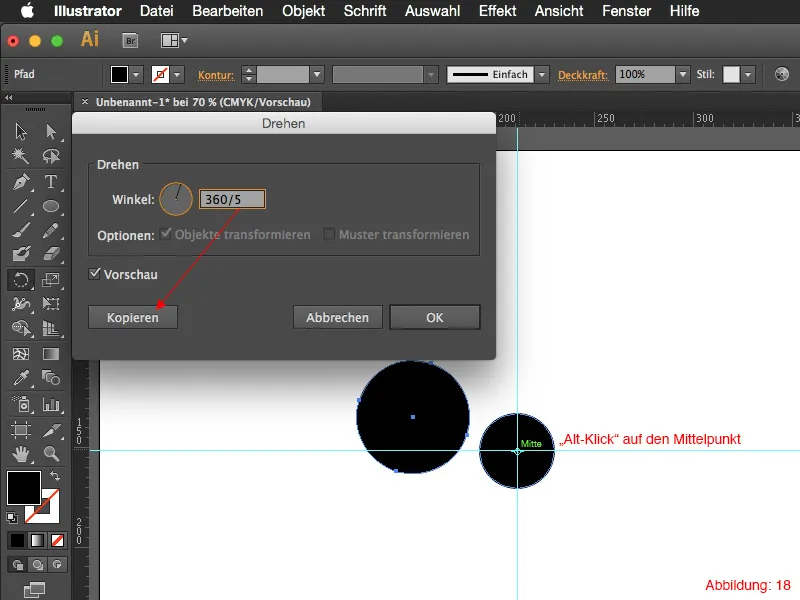Open the Bearbeiten menu
Image resolution: width=800 pixels, height=600 pixels.
tap(228, 11)
